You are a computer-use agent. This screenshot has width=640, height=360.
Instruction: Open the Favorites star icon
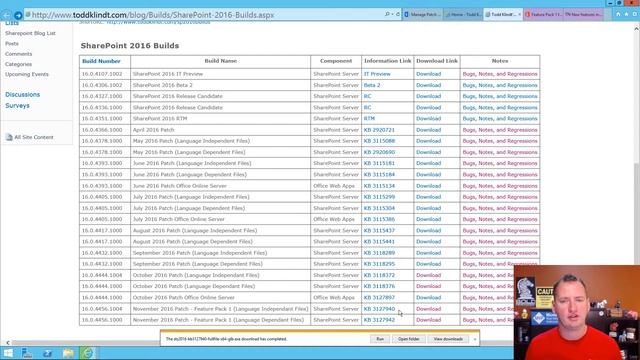(627, 14)
